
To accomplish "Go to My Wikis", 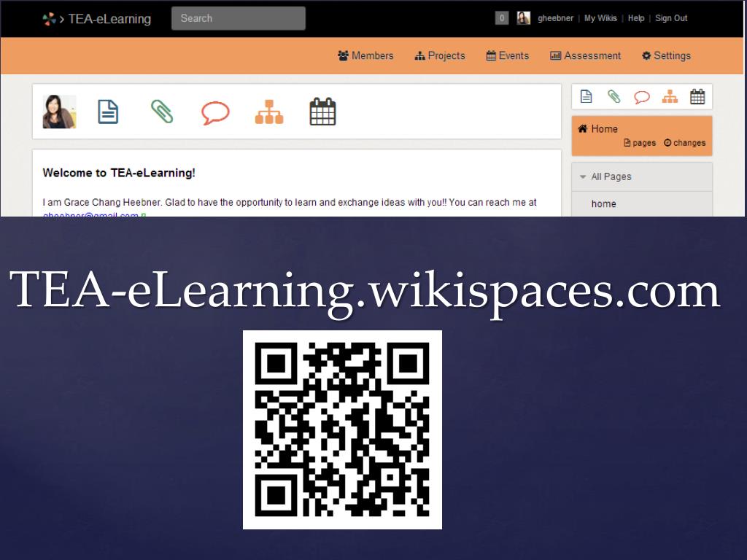I will pyautogui.click(x=600, y=18).
